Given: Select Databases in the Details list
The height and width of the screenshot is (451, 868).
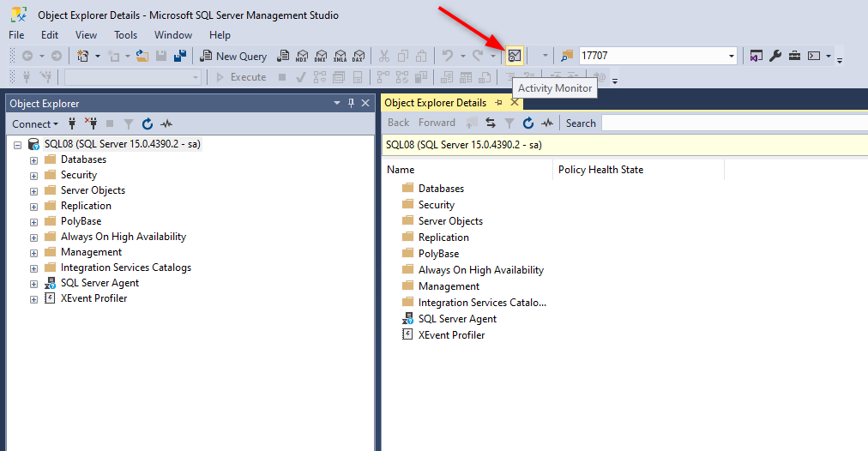Looking at the screenshot, I should [441, 189].
